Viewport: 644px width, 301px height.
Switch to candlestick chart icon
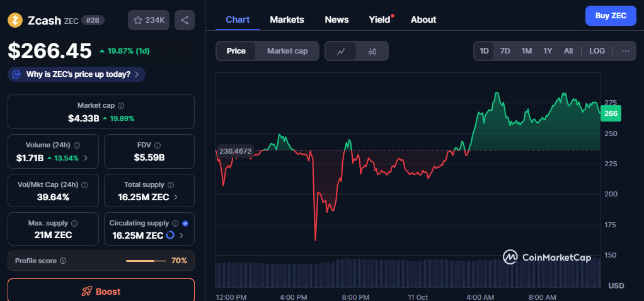click(372, 51)
